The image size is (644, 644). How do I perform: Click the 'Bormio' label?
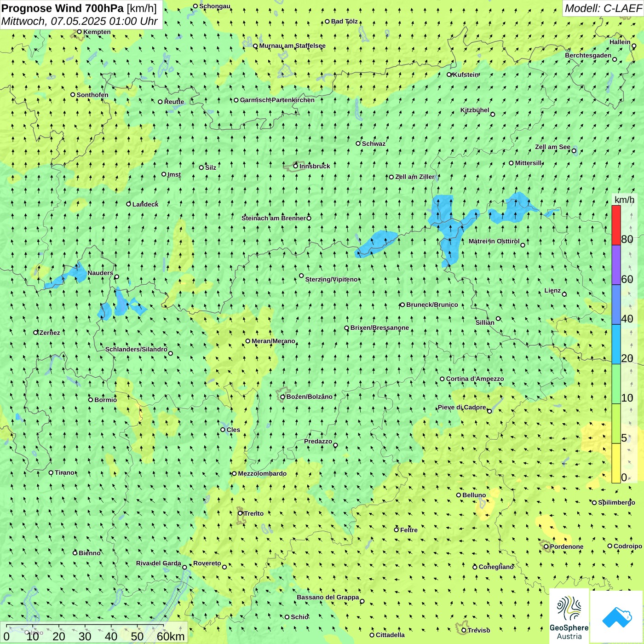[x=105, y=400]
